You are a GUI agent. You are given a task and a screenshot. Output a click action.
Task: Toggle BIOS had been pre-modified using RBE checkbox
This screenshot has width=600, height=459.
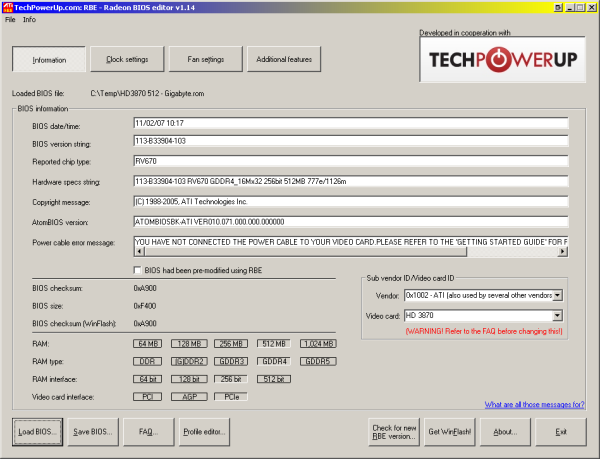tap(137, 270)
